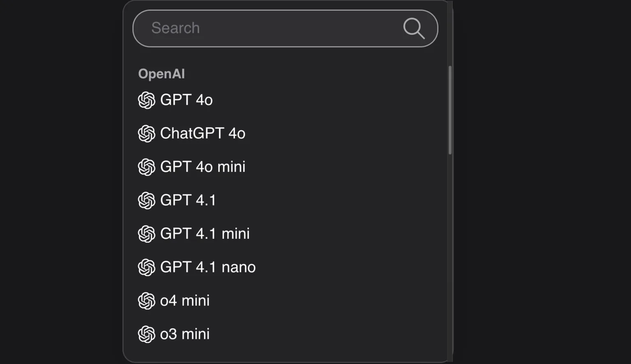The height and width of the screenshot is (364, 631).
Task: Click the OpenAI logo next to o3 mini
Action: click(x=147, y=334)
